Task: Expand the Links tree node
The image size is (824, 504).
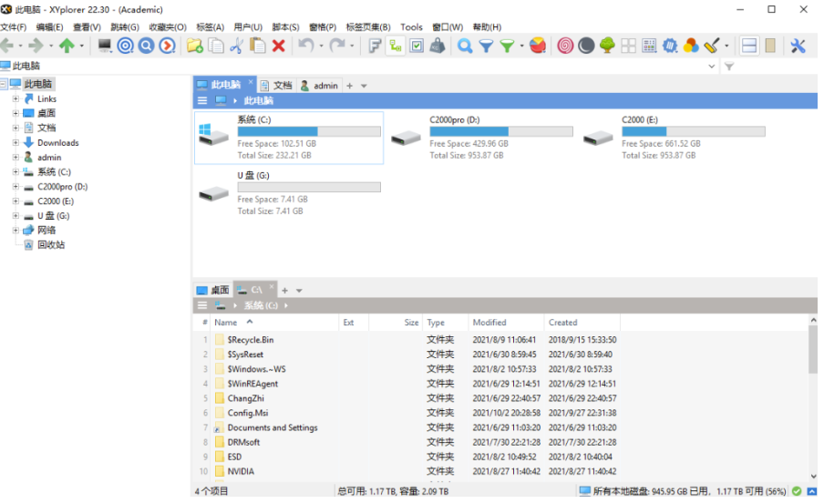Action: click(15, 98)
